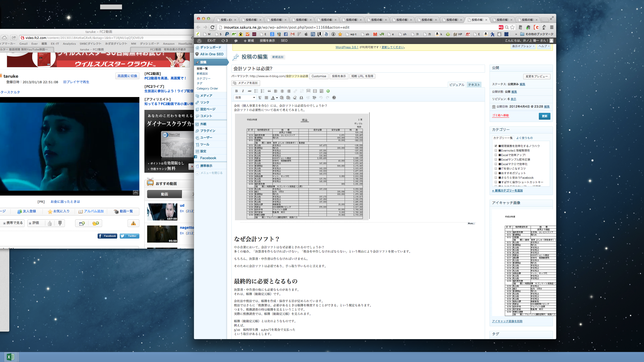Click the 変更をプレビュー button
644x362 pixels.
537,76
